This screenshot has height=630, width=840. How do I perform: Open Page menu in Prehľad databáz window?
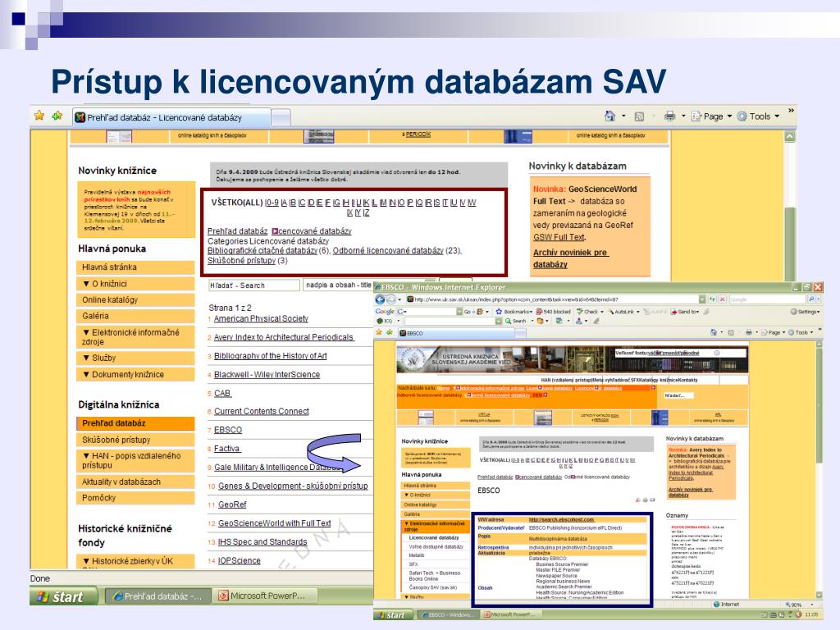712,116
